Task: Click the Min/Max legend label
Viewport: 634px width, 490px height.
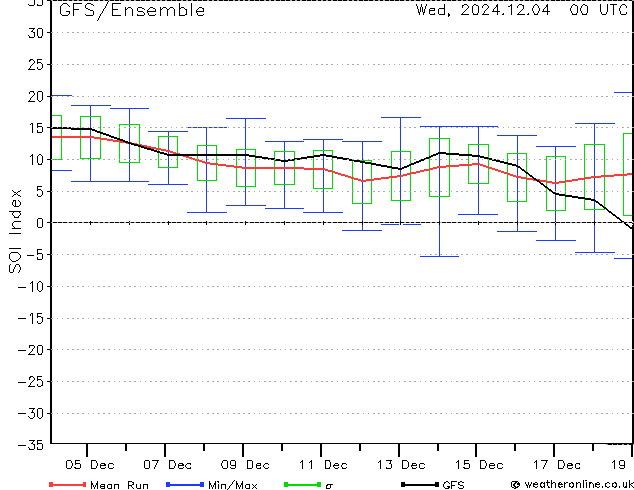Action: (x=232, y=485)
